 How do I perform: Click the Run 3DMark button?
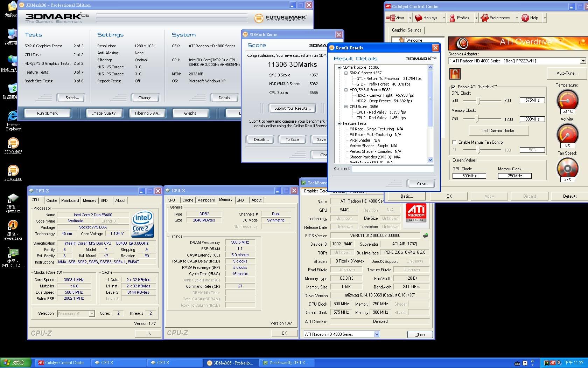[47, 113]
